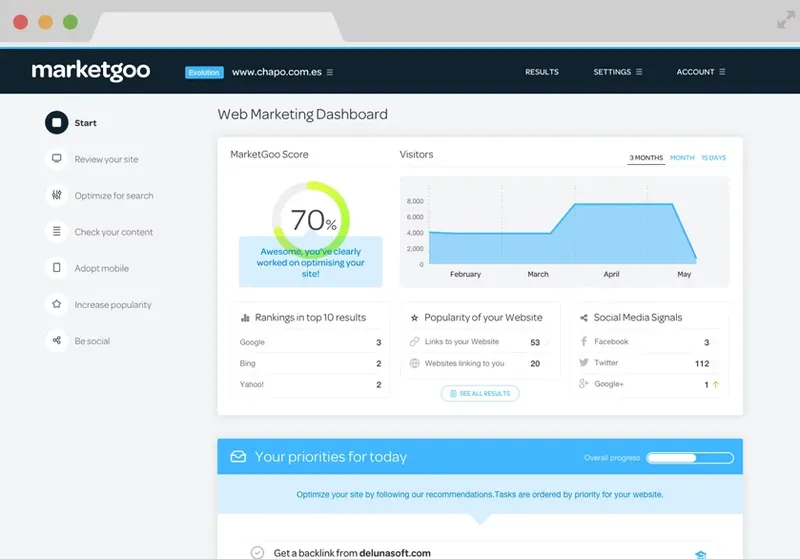Go to Optimize for search step
This screenshot has height=559, width=800.
(114, 195)
